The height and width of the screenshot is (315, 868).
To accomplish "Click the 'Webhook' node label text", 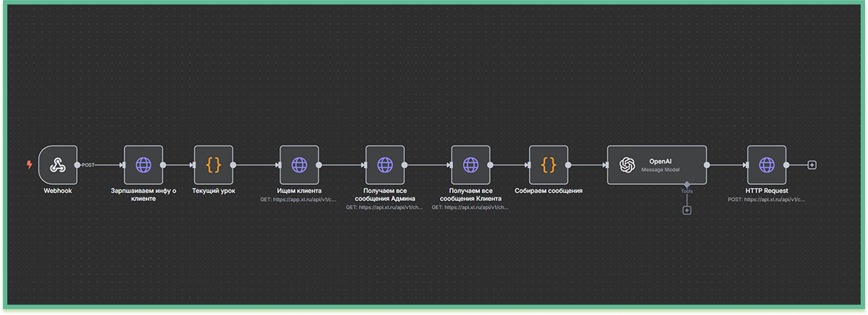I will tap(58, 191).
